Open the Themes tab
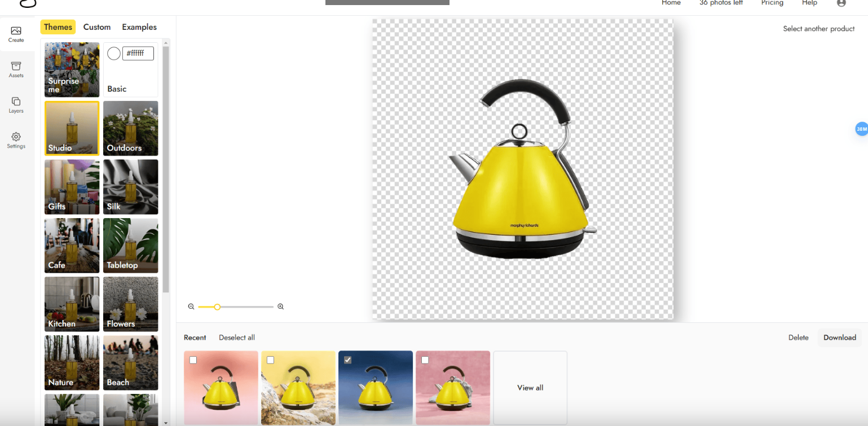 (x=58, y=26)
